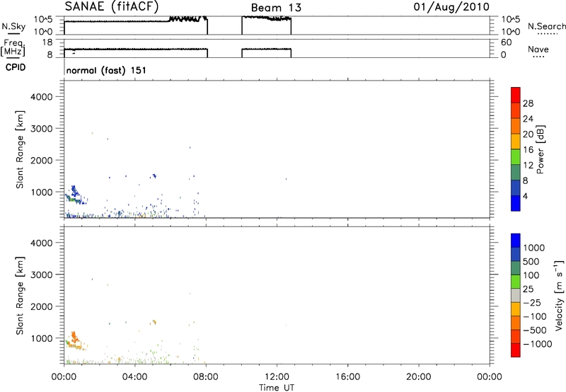Click the 04:00 time tick label
This screenshot has width=566, height=392.
pyautogui.click(x=134, y=377)
